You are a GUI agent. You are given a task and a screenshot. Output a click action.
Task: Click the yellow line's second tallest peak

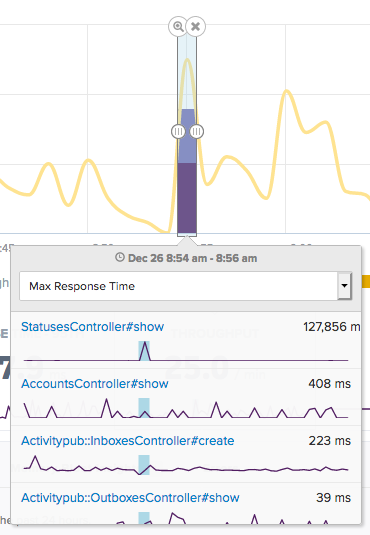coord(287,91)
